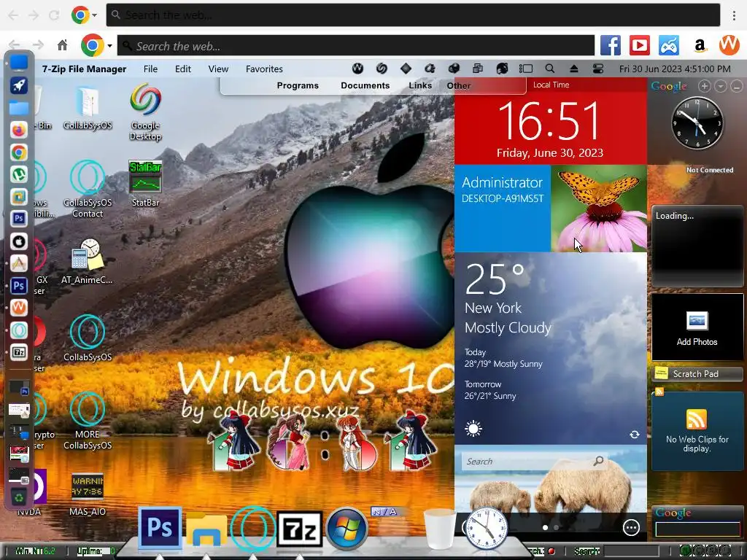The width and height of the screenshot is (747, 560).
Task: Open YouTube shortcut in browser toolbar
Action: 640,46
